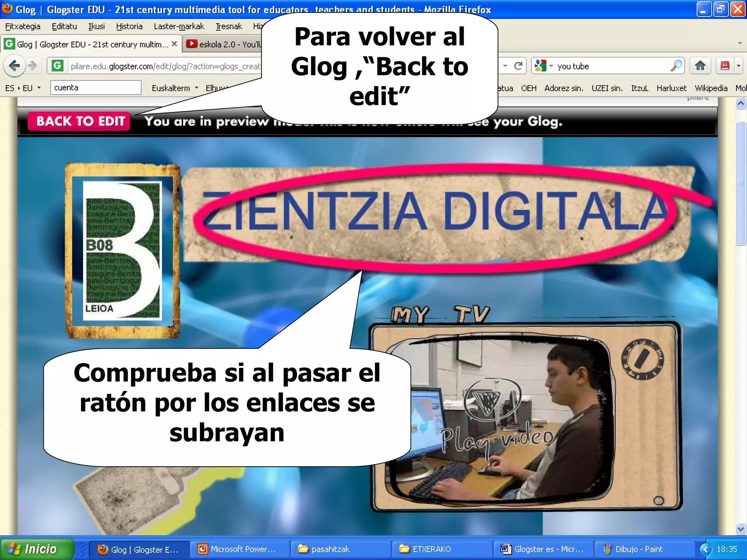This screenshot has width=747, height=560.
Task: Open the dropdown beside the red add-on icon
Action: click(x=739, y=66)
